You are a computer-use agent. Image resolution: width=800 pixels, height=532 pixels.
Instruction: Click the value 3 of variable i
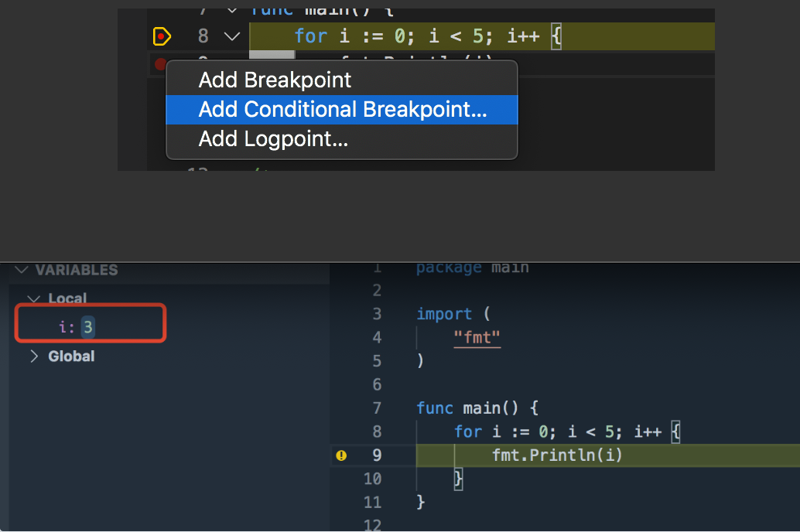(x=87, y=327)
